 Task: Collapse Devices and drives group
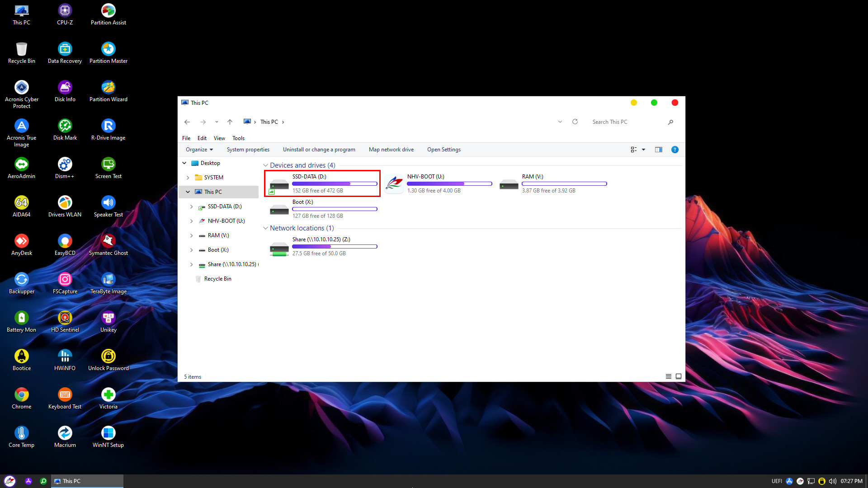(x=265, y=165)
